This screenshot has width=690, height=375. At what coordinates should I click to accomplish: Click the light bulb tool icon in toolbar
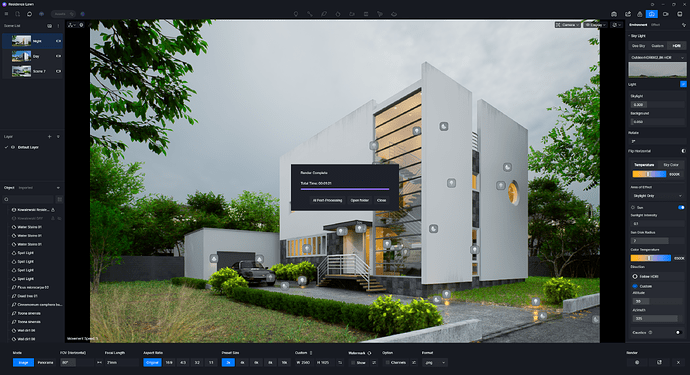[296, 14]
